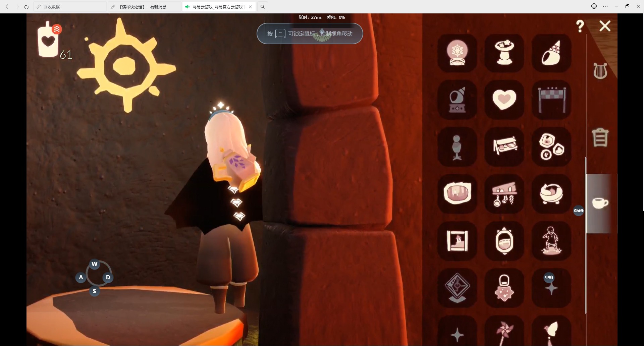
Task: Move right with the D key button
Action: click(108, 277)
